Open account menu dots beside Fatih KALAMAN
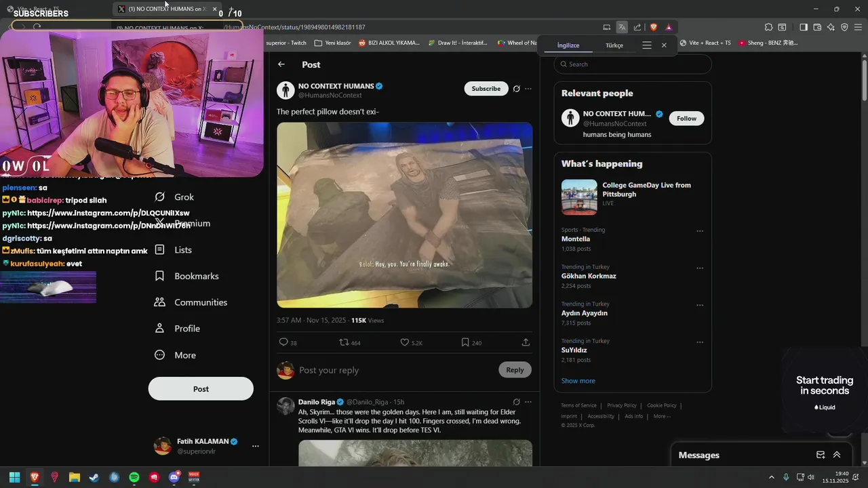Screen dimensions: 868x488 256,446
